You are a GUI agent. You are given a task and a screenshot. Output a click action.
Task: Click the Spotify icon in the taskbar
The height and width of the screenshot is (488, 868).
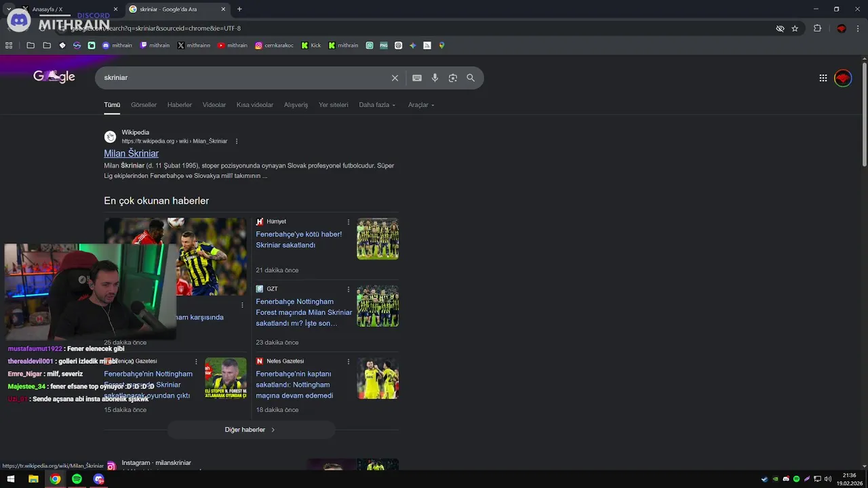click(x=77, y=479)
